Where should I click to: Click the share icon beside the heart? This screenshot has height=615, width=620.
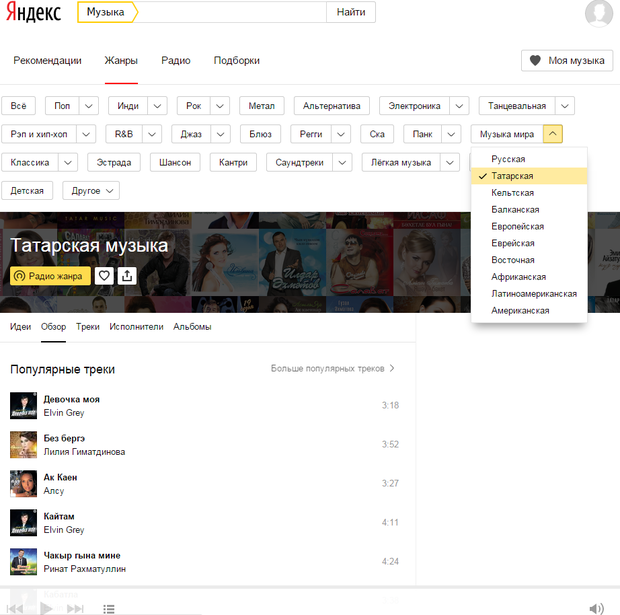coord(127,276)
